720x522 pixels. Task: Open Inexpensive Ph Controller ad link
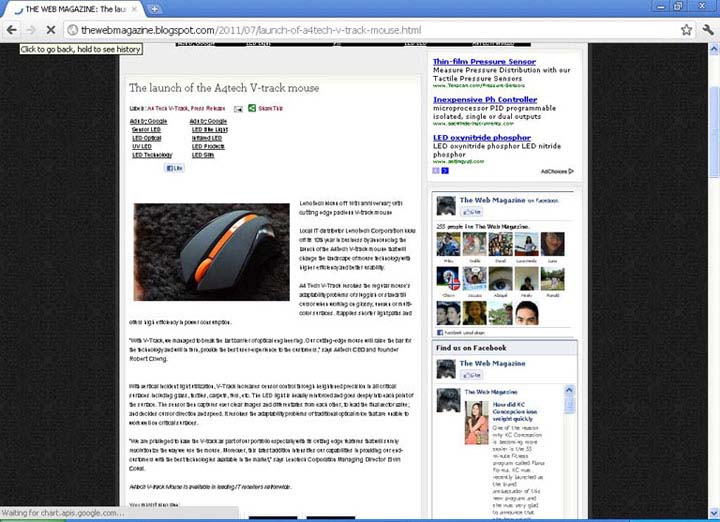point(485,100)
